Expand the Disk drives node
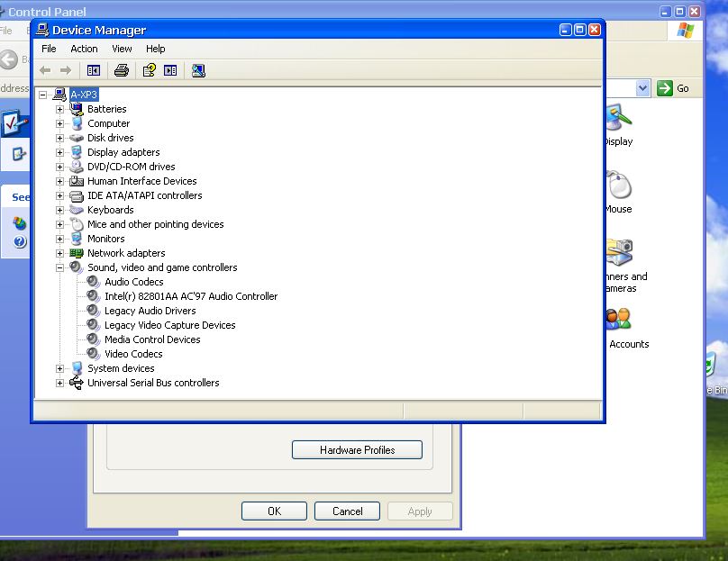Screen dimensions: 728x561 59,139
